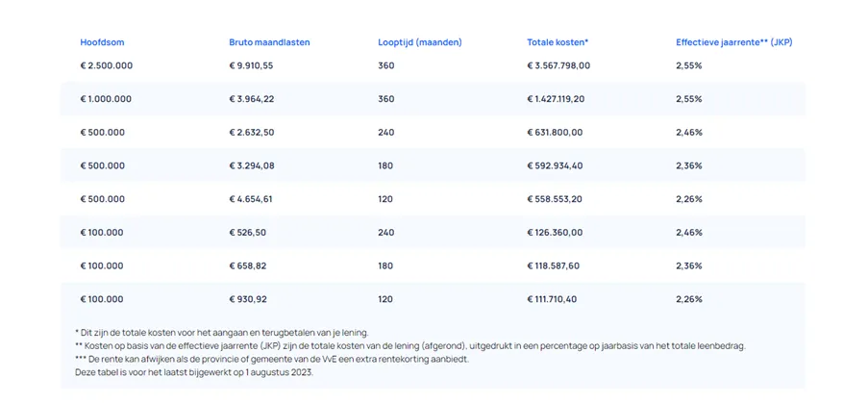The height and width of the screenshot is (403, 868).
Task: Click the € 9.910,55 monthly payment
Action: (251, 65)
